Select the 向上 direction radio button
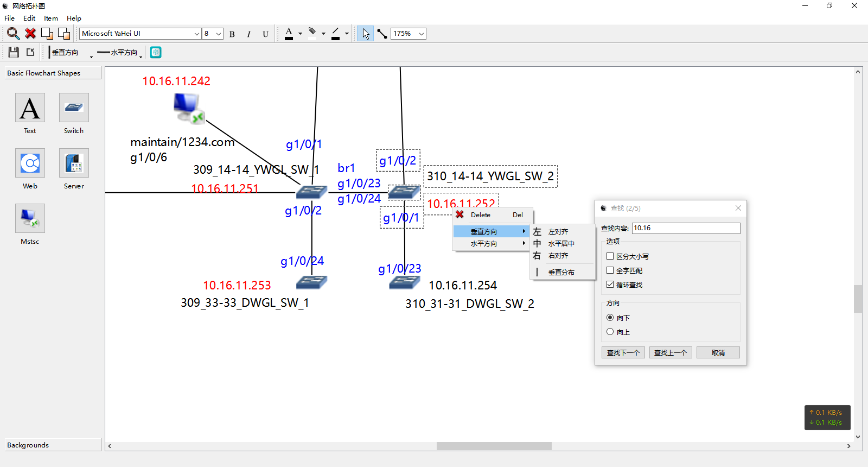 (x=610, y=332)
